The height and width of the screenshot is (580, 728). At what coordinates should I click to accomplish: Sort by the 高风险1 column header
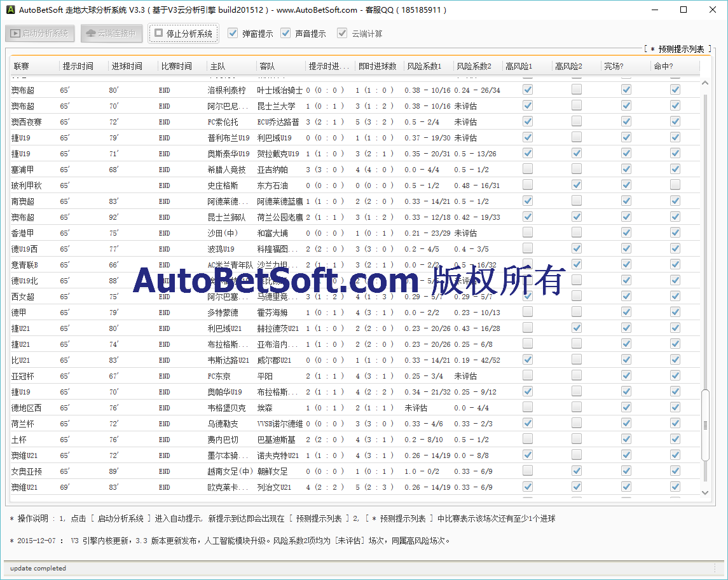pyautogui.click(x=527, y=66)
